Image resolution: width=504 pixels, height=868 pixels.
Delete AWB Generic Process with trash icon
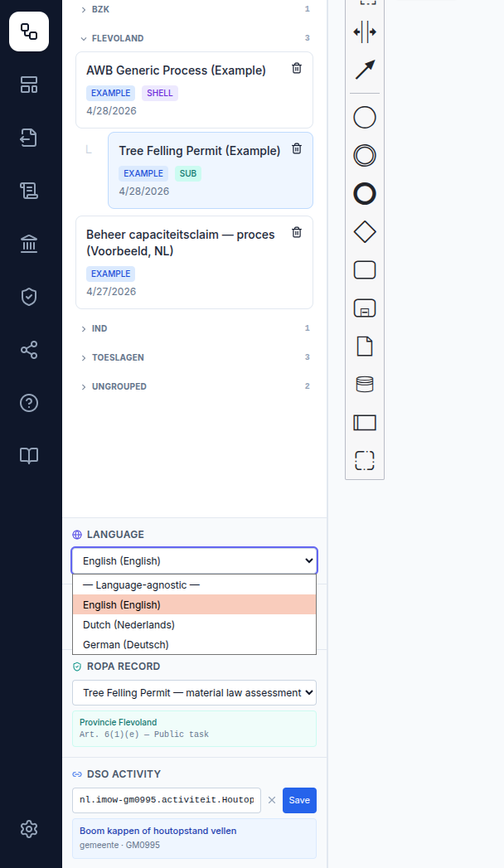point(297,68)
